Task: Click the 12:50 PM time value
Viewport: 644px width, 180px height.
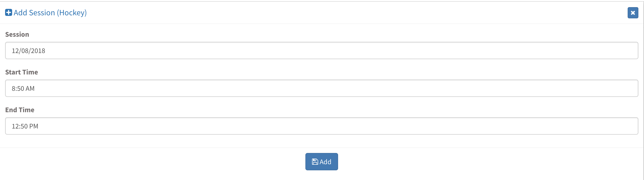Action: (25, 126)
